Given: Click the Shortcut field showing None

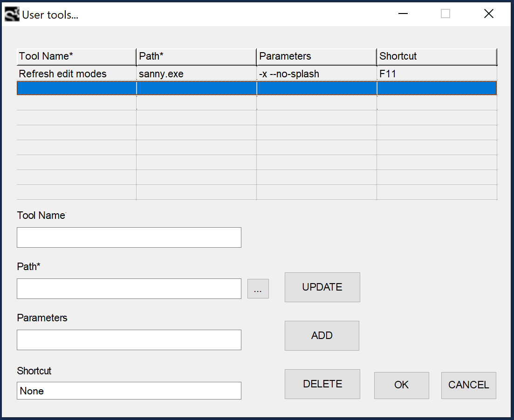Looking at the screenshot, I should pos(129,391).
